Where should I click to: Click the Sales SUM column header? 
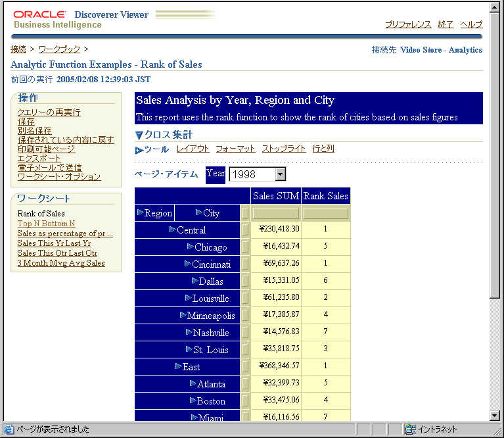coord(276,196)
